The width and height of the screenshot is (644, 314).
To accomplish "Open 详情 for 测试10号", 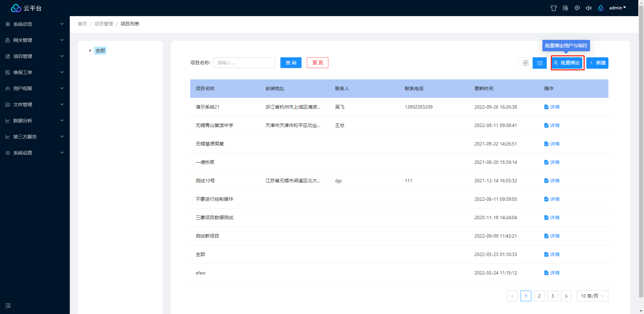I will 552,181.
